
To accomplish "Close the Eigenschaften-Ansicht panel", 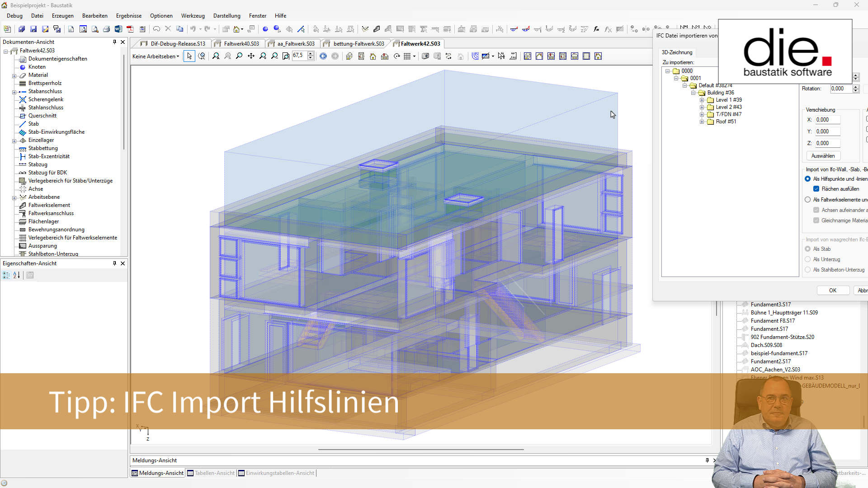I will (123, 263).
